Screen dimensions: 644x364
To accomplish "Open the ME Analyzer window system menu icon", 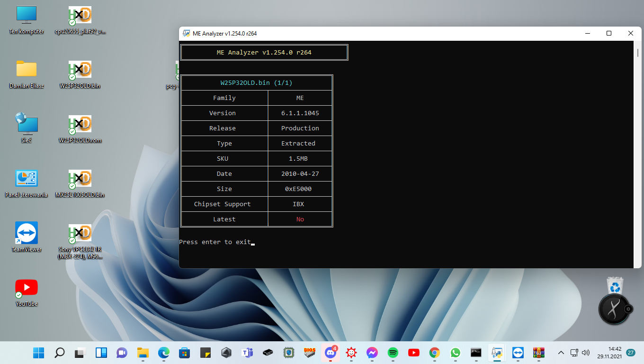I will click(x=187, y=34).
